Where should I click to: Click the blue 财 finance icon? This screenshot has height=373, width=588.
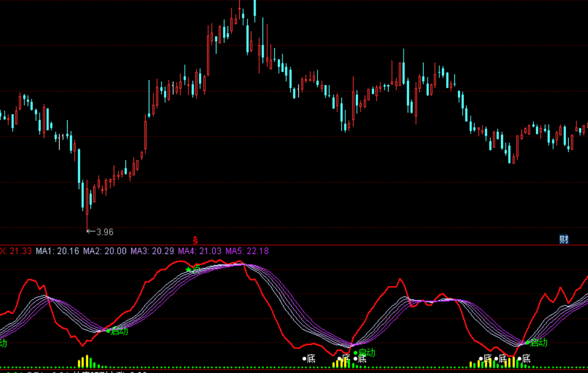tap(563, 239)
